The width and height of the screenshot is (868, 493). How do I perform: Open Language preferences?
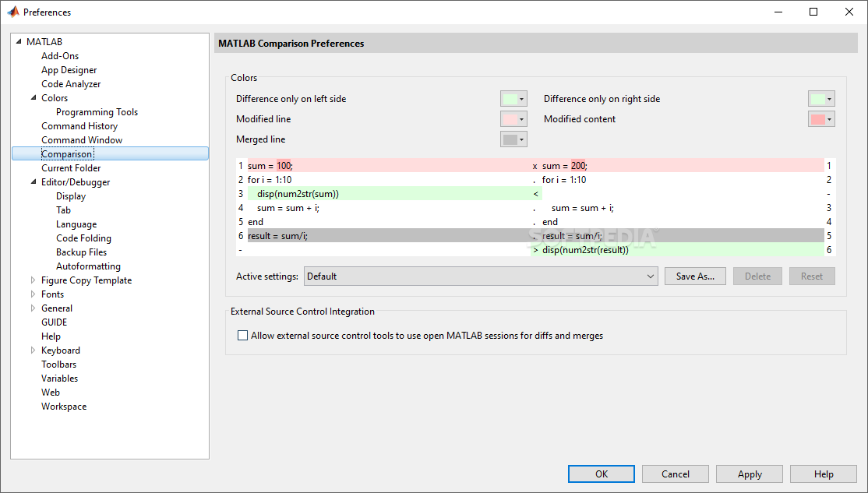(76, 224)
